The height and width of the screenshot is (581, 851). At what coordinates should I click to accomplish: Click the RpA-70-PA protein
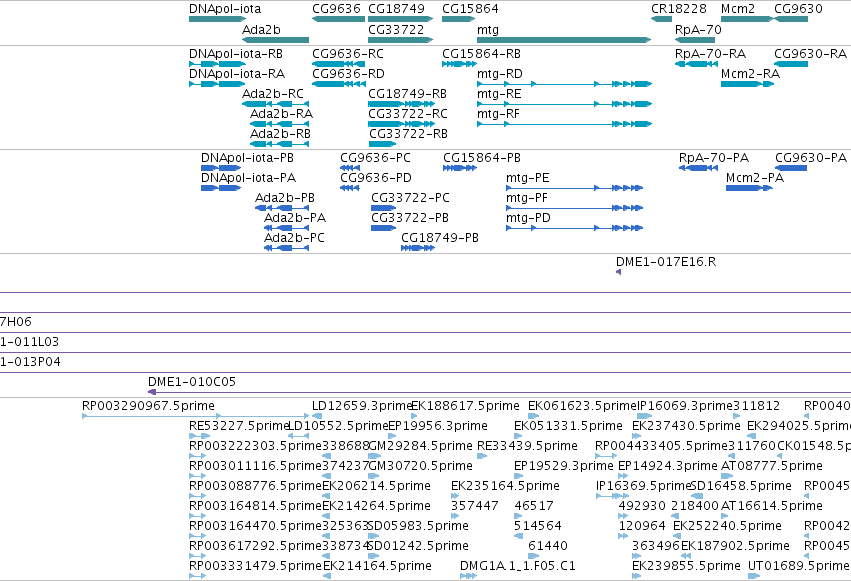tap(698, 168)
